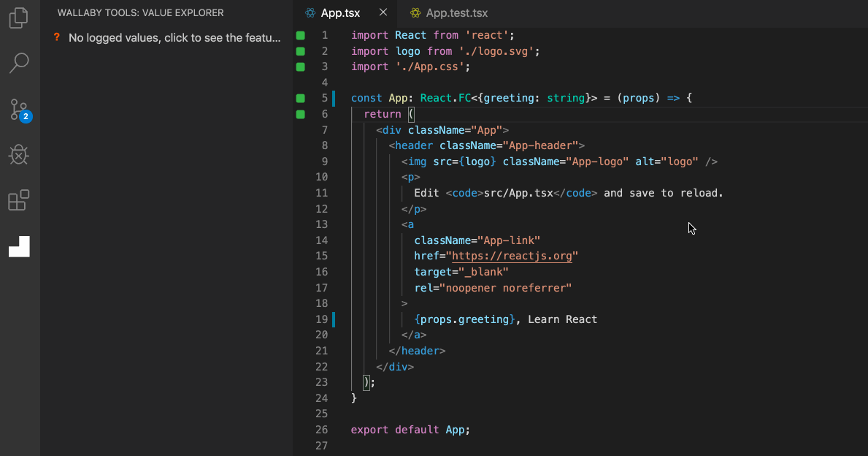This screenshot has height=456, width=868.
Task: Click the green coverage indicator on line 2
Action: click(x=301, y=51)
